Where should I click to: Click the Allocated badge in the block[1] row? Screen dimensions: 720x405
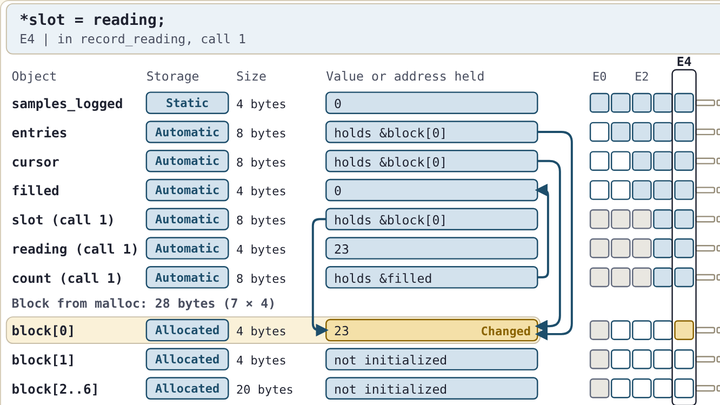[187, 360]
